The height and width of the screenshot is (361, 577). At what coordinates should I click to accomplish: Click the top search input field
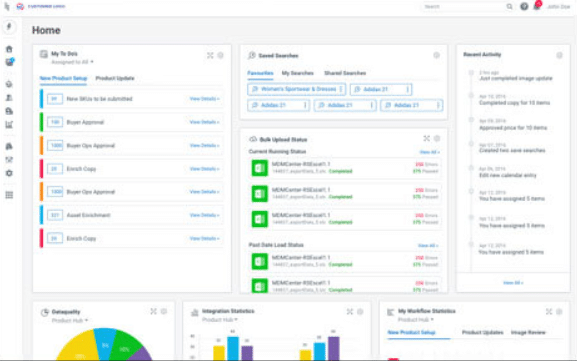click(464, 7)
